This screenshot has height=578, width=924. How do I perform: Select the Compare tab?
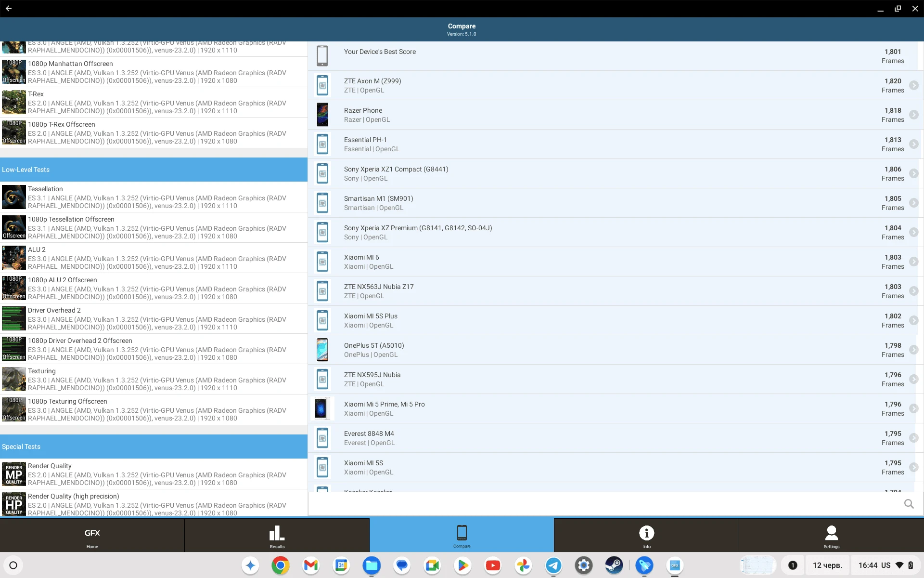pos(462,535)
